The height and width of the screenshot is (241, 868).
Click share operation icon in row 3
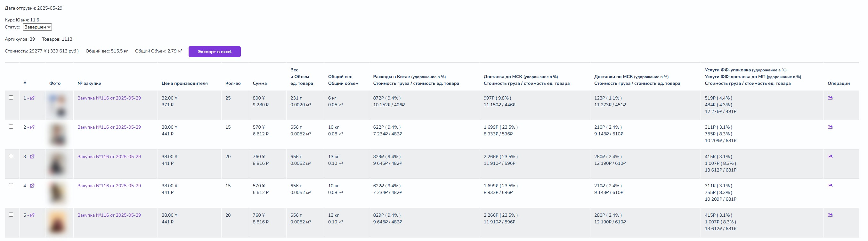[x=830, y=157]
